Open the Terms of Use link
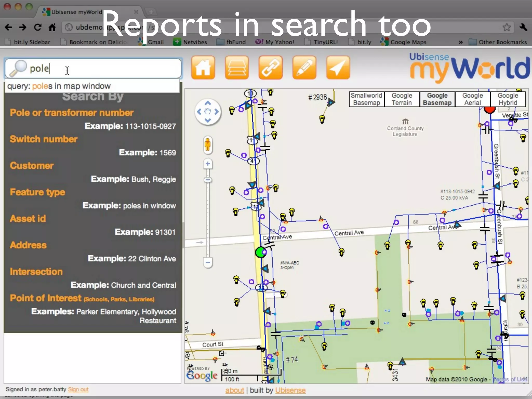Image resolution: width=532 pixels, height=399 pixels. tap(510, 379)
